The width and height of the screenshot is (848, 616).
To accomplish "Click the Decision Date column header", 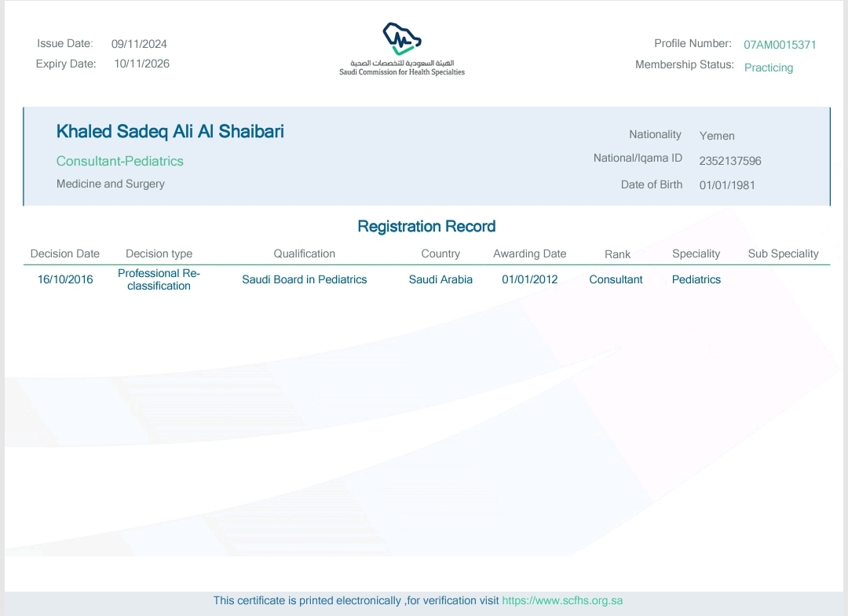I will coord(65,253).
